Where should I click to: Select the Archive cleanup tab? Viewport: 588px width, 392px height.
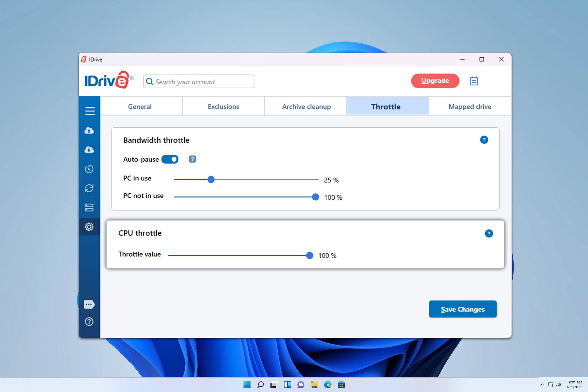(306, 106)
